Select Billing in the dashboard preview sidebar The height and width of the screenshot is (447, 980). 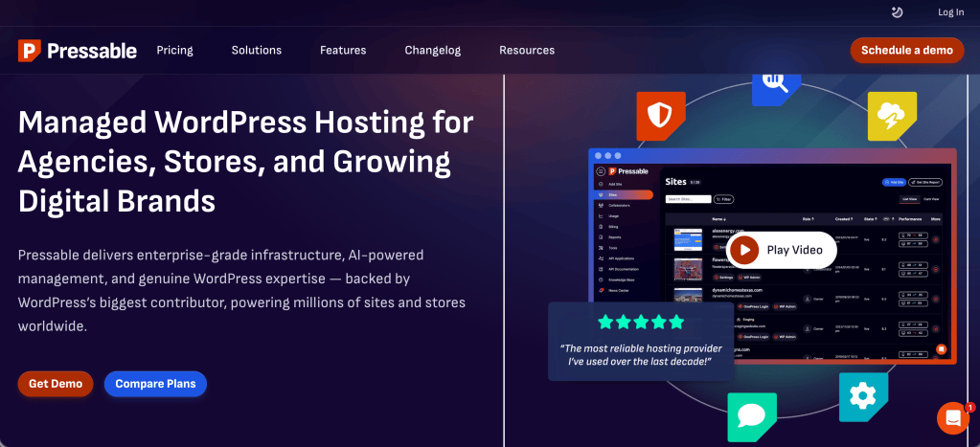(613, 227)
